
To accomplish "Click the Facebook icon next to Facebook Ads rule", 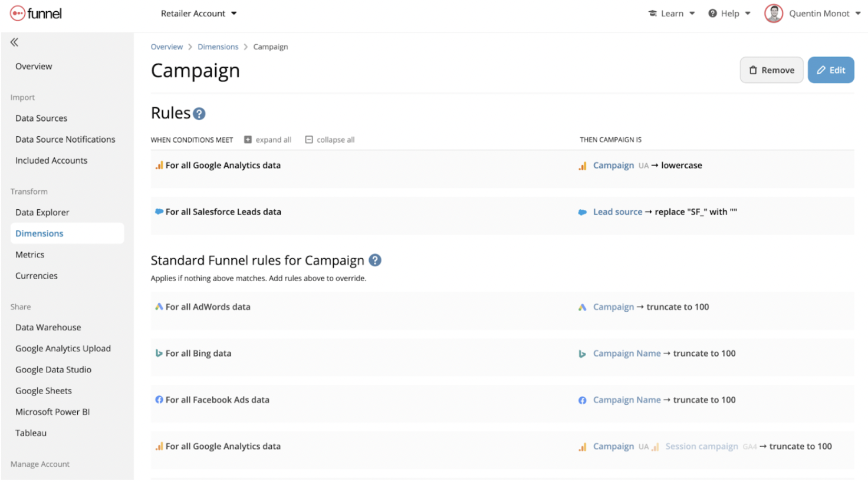I will point(159,400).
